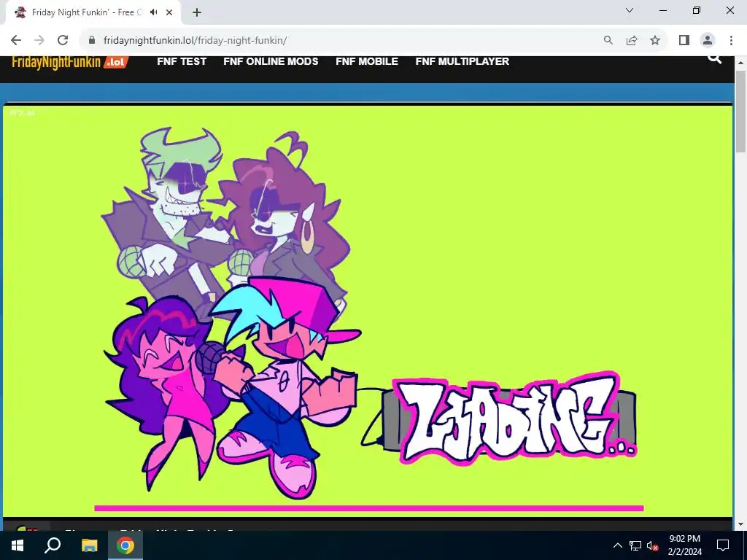The width and height of the screenshot is (747, 560).
Task: Click the scrollbar down arrow
Action: (740, 524)
